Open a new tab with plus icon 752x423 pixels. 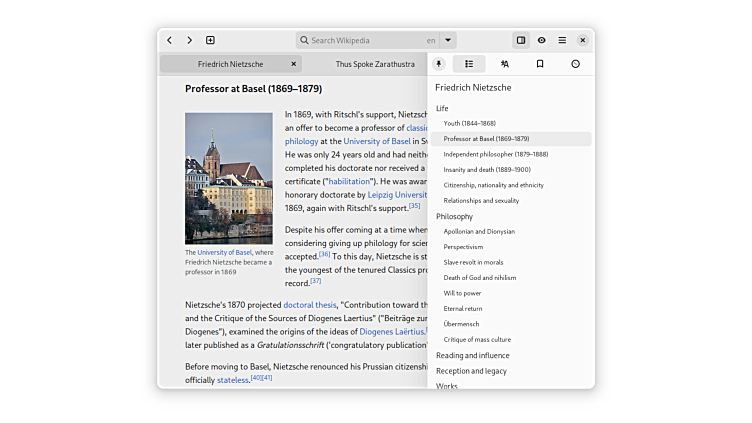[x=210, y=40]
